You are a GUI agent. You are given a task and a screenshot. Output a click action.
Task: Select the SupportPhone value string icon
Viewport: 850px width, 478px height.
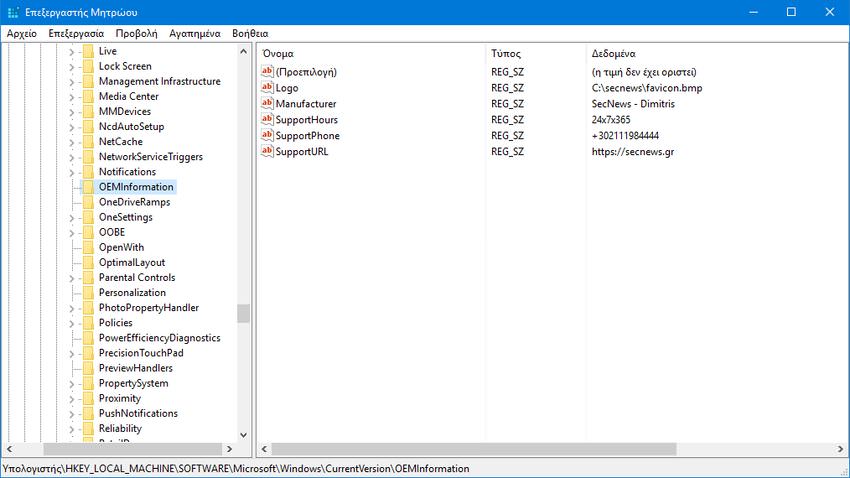point(267,135)
